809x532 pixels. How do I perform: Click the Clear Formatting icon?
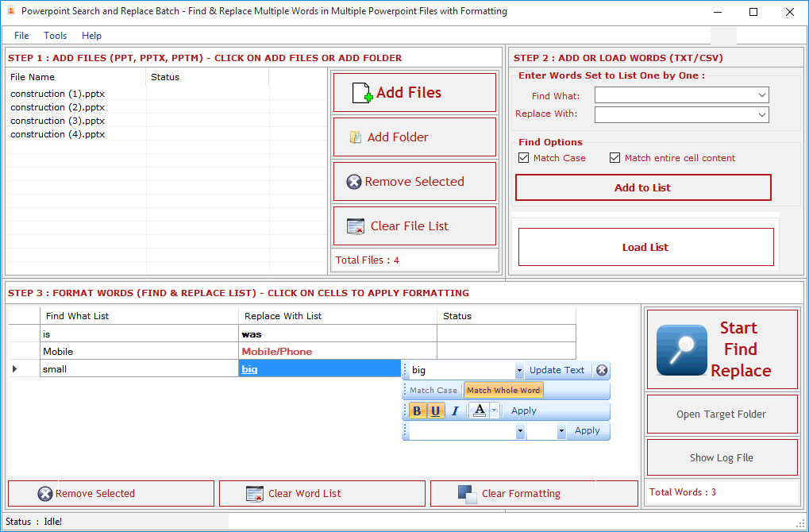coord(468,494)
